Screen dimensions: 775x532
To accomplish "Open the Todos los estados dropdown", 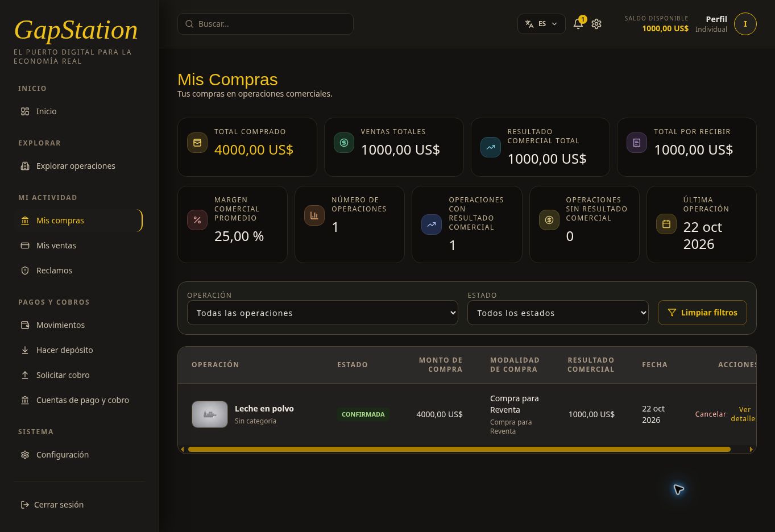I will (558, 313).
